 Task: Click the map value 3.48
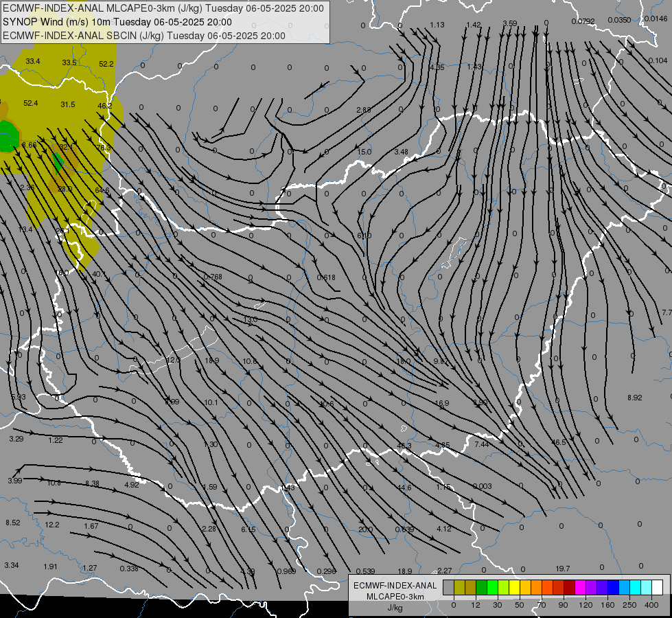coord(401,152)
